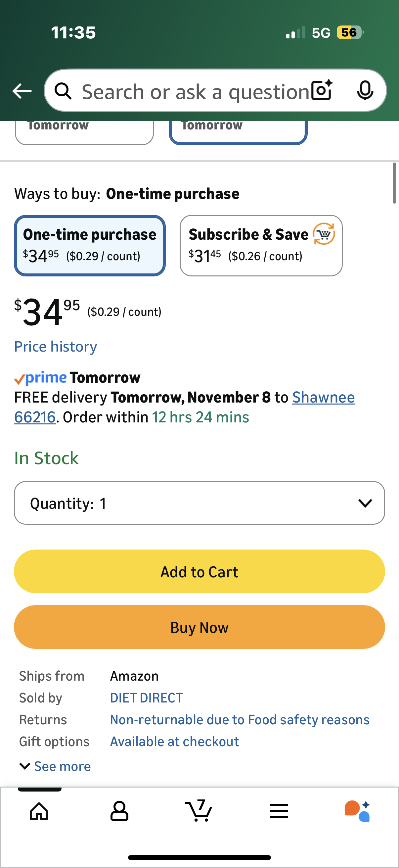This screenshot has width=399, height=868.
Task: Open the Price history link
Action: tap(56, 346)
